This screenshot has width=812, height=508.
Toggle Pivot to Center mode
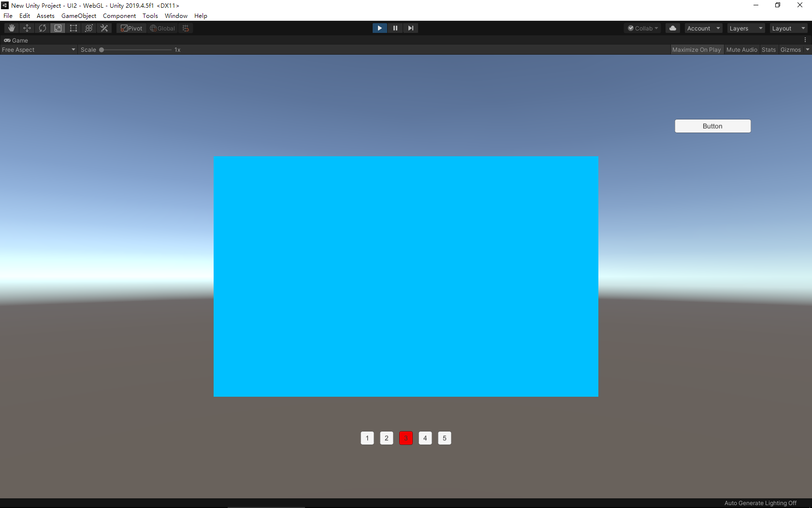click(131, 28)
